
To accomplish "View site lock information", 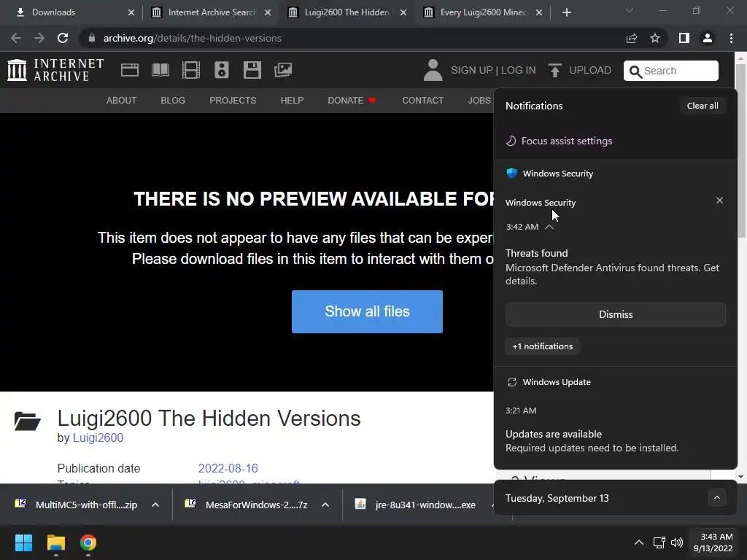I will [92, 38].
